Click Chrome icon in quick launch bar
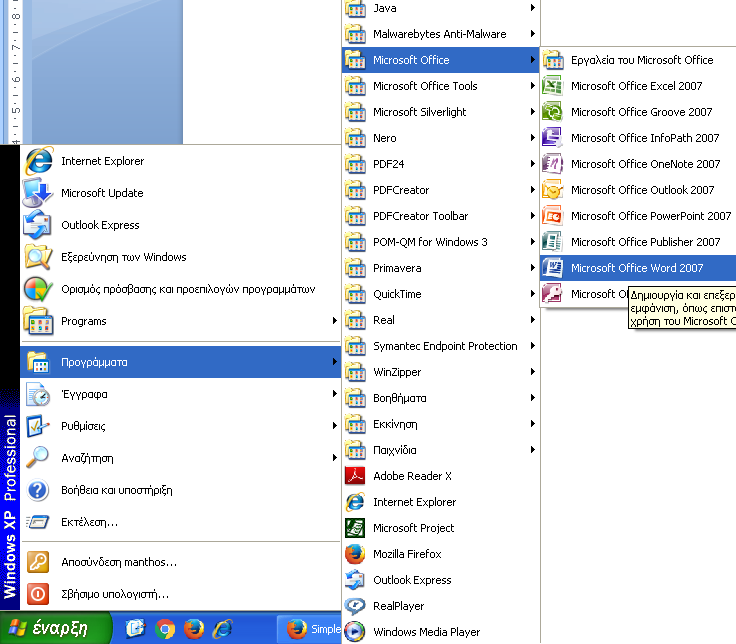Image resolution: width=736 pixels, height=644 pixels. [x=165, y=629]
